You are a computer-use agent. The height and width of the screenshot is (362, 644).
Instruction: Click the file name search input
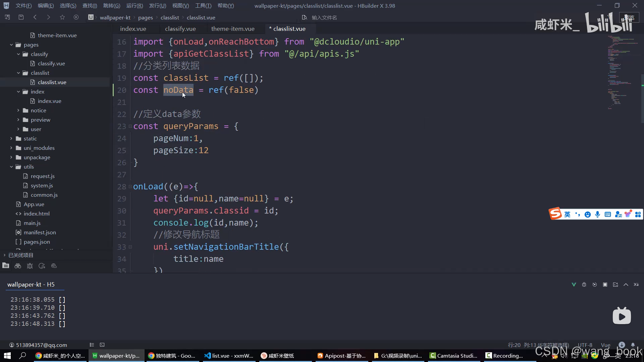click(324, 17)
